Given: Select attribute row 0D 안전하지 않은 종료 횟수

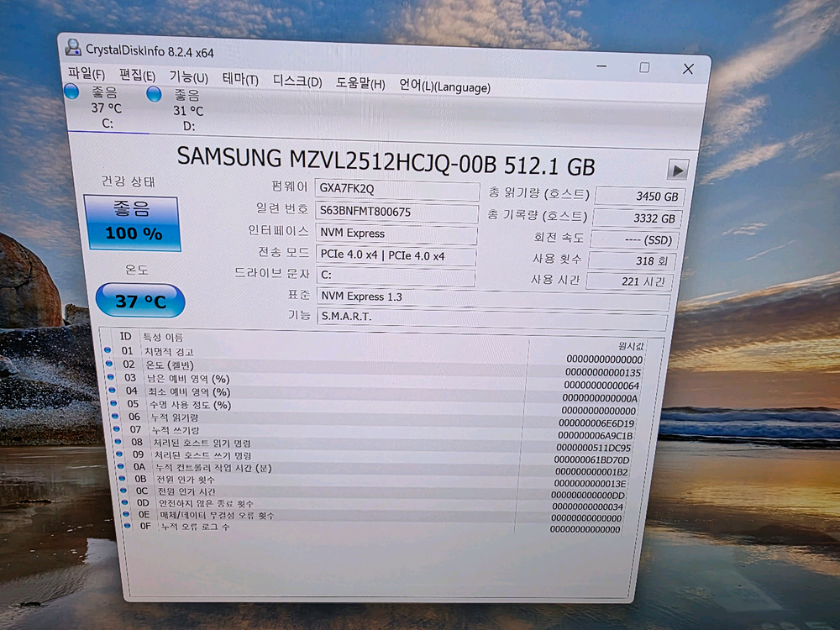Looking at the screenshot, I should coord(375,505).
